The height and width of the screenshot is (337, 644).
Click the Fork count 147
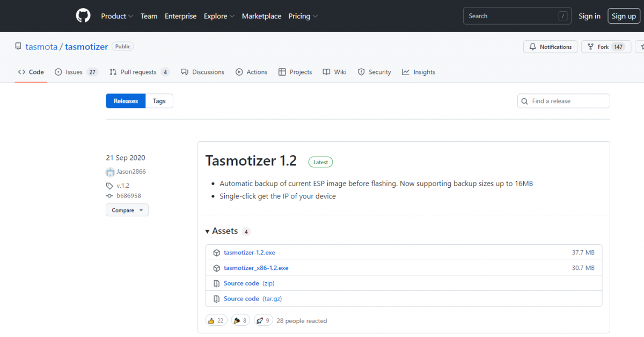[618, 47]
